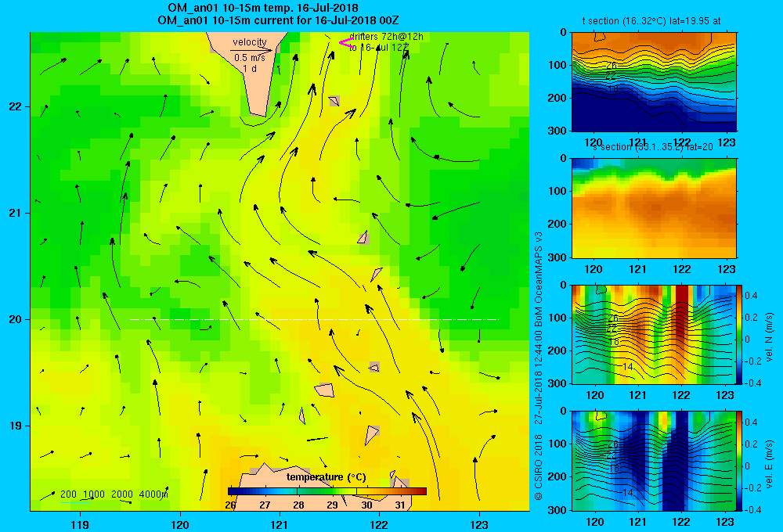This screenshot has height=532, width=783.
Task: Click the 'vel. N (m/s)' colorbar label
Action: pyautogui.click(x=770, y=337)
